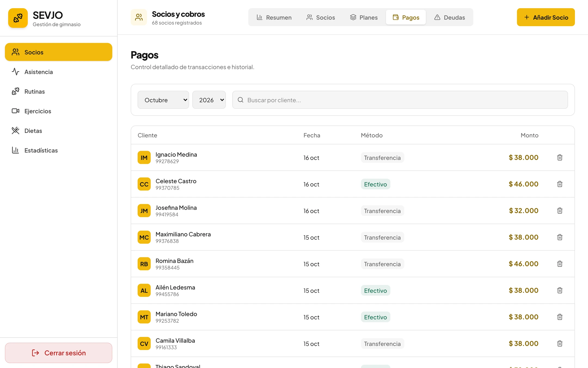The image size is (588, 368).
Task: Click the Efectivo badge for Celeste Castro
Action: coord(375,184)
